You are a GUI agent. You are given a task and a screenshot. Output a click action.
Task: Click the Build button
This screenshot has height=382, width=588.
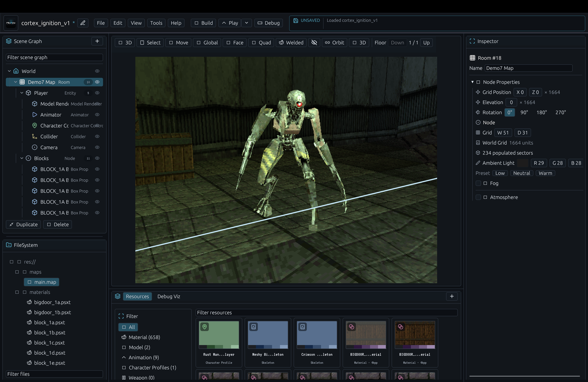point(204,23)
